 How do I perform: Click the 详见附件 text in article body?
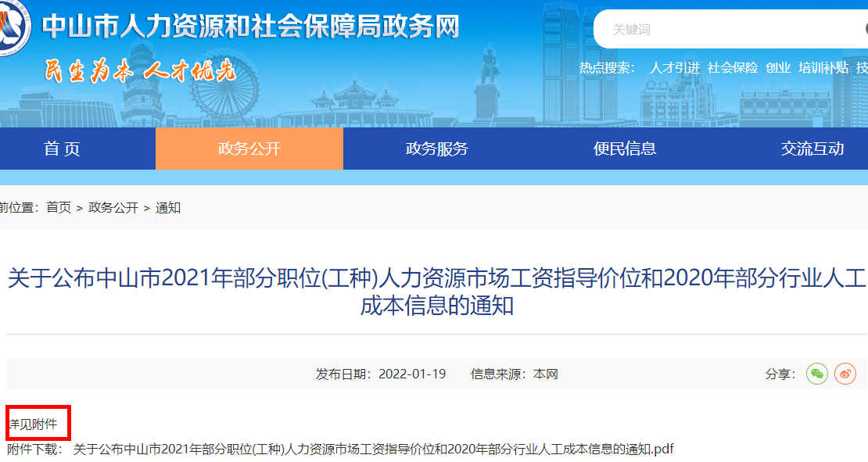click(x=33, y=424)
